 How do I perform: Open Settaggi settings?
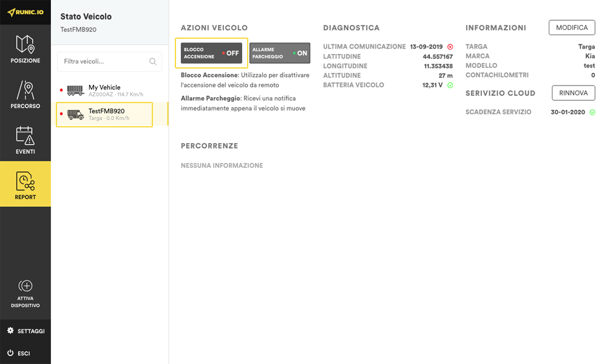click(25, 331)
